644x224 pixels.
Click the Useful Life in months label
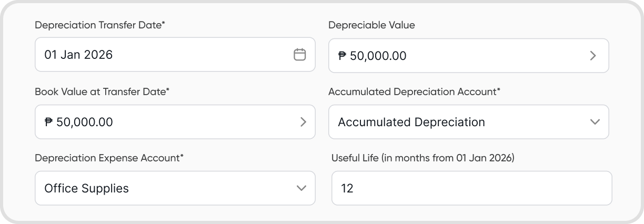pos(422,158)
